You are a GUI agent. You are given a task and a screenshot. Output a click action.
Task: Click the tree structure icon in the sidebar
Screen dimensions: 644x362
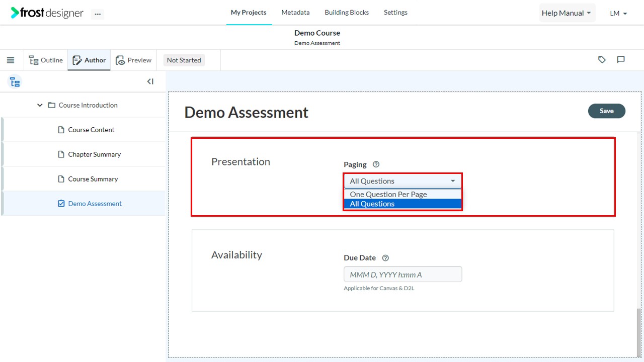(x=15, y=82)
